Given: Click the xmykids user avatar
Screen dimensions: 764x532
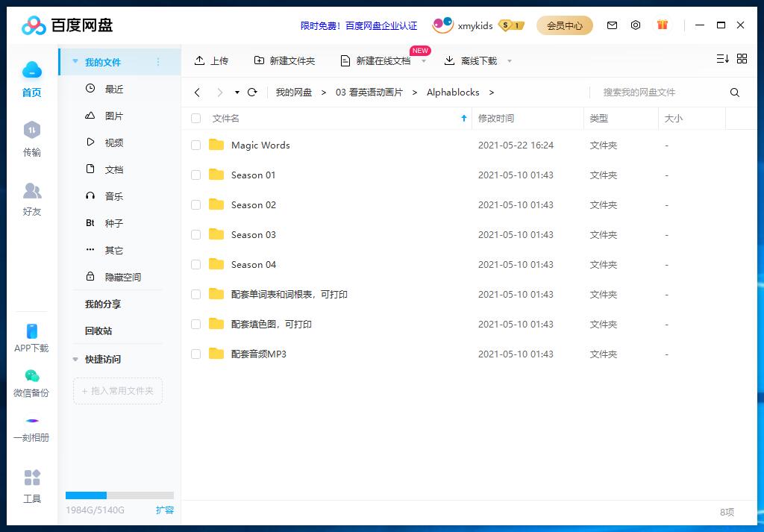Looking at the screenshot, I should pos(442,25).
